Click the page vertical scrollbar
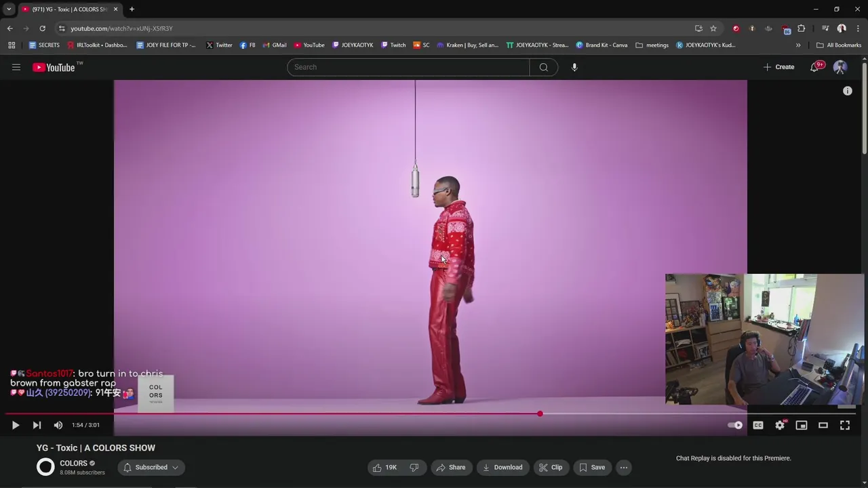Screen dimensions: 868x488 864,108
